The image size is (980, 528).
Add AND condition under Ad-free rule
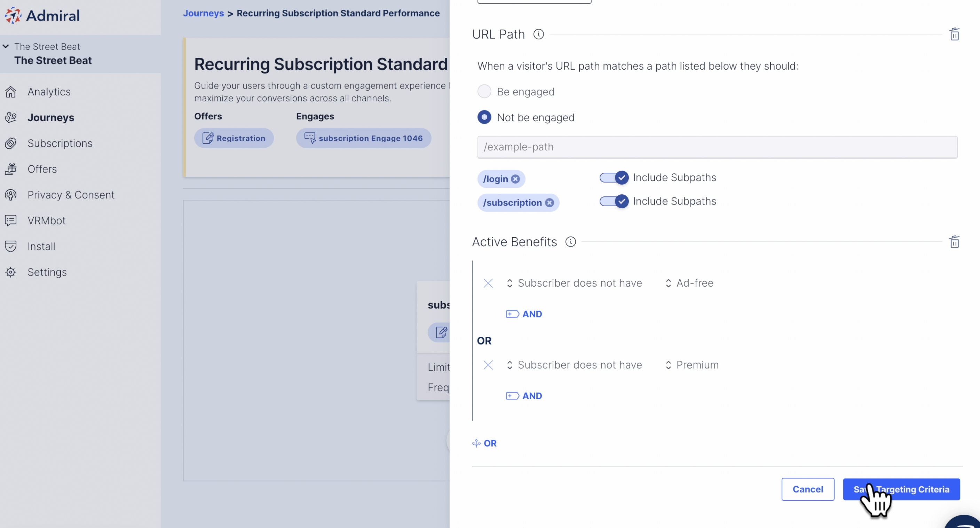pos(524,314)
